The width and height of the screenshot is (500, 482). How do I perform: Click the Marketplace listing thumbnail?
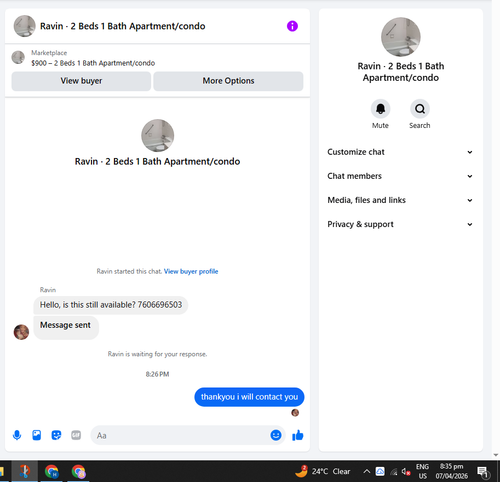[18, 57]
